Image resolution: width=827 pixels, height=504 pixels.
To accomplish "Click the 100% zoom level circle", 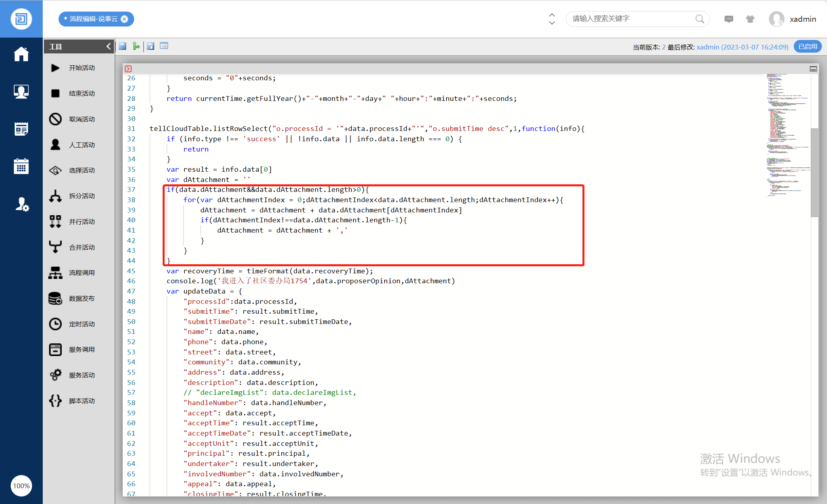I will coord(21,486).
